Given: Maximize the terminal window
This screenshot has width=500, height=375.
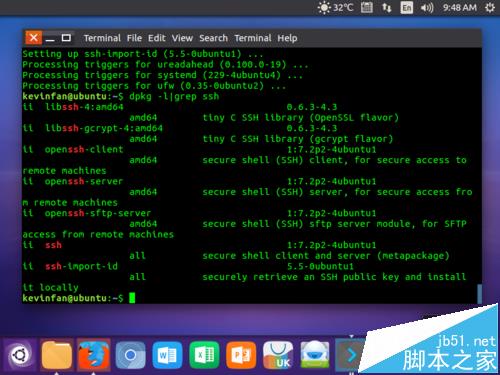Looking at the screenshot, I should (x=66, y=38).
